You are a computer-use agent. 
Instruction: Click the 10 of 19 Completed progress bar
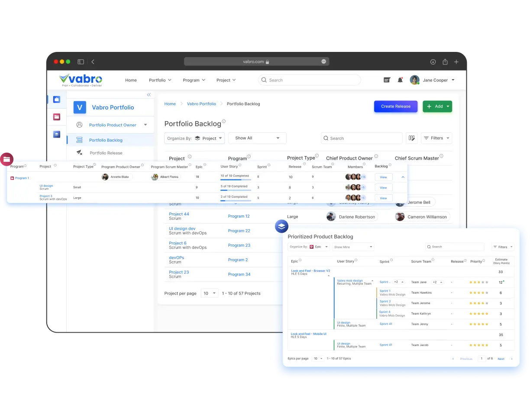pos(235,179)
